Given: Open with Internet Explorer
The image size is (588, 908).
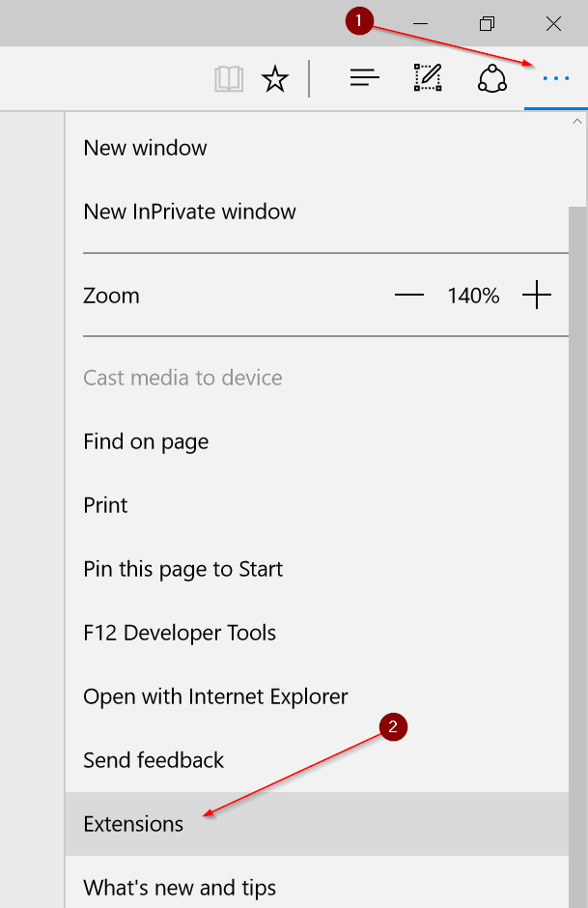Looking at the screenshot, I should (x=215, y=696).
